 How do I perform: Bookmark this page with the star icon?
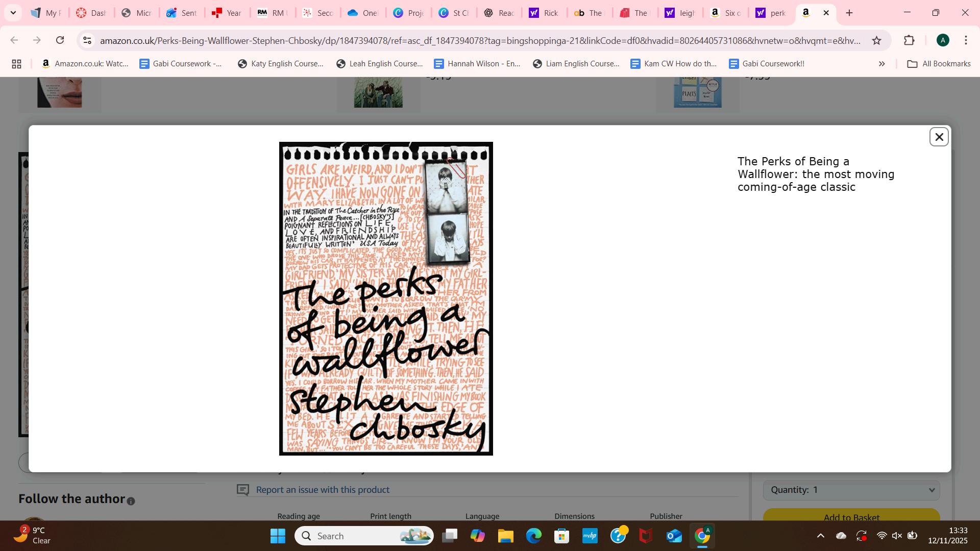click(876, 40)
